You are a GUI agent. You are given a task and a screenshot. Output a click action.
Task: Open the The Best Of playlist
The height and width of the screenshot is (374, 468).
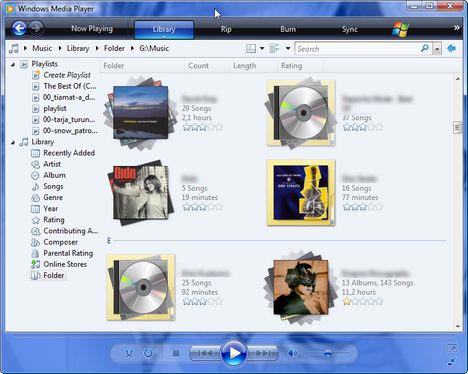coord(70,86)
